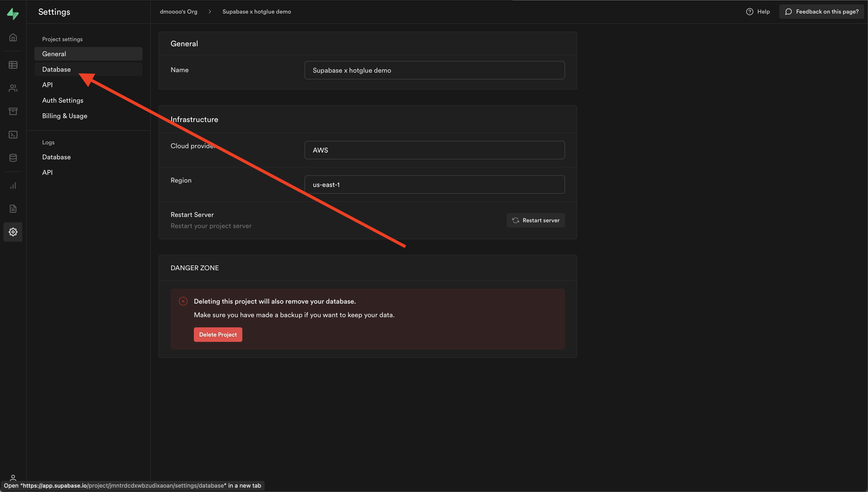Image resolution: width=868 pixels, height=492 pixels.
Task: Click the Name label
Action: (179, 70)
